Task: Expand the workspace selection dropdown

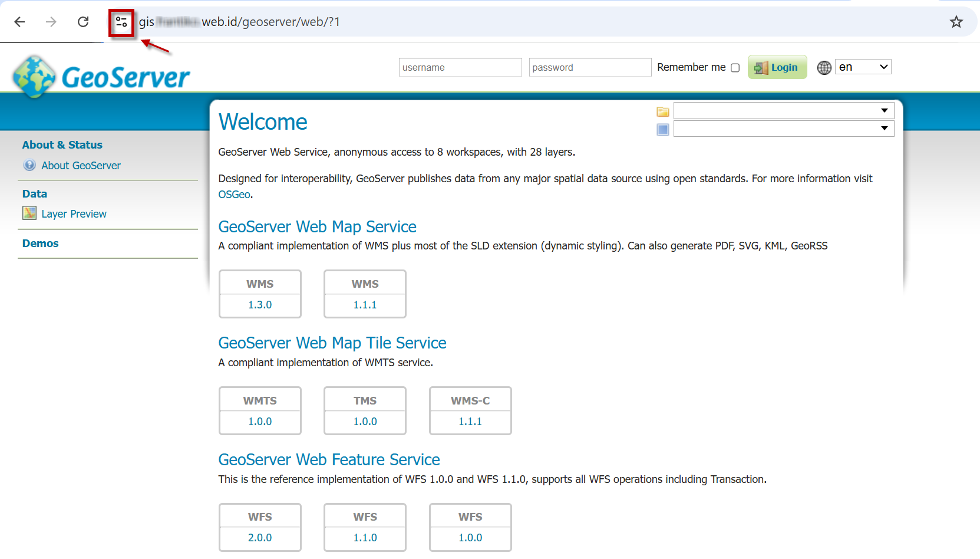Action: pos(783,111)
